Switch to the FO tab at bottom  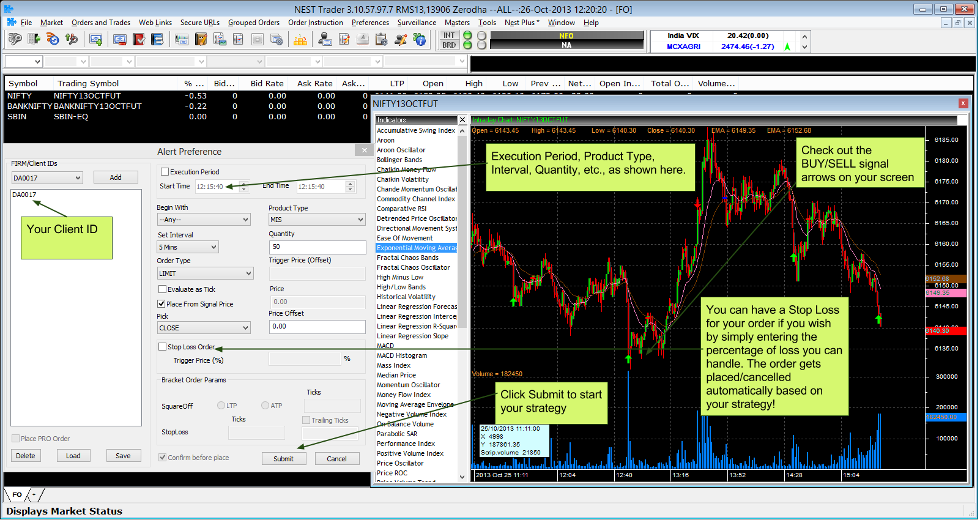[17, 494]
